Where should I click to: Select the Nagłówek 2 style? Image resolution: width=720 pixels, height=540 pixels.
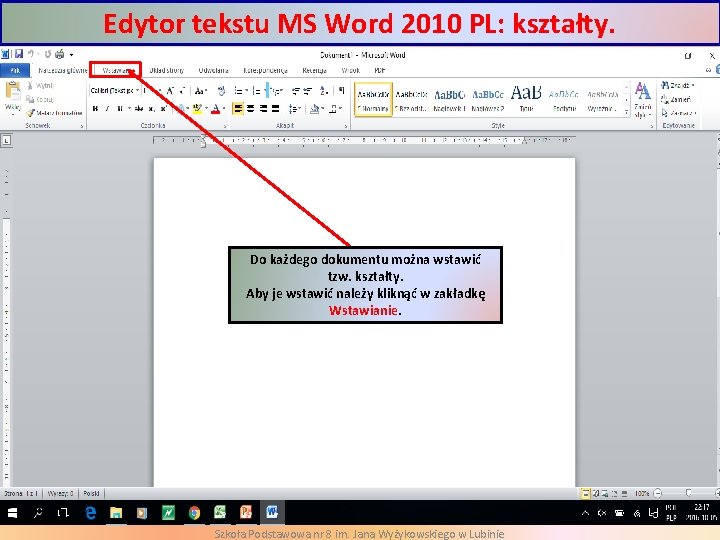(x=488, y=100)
